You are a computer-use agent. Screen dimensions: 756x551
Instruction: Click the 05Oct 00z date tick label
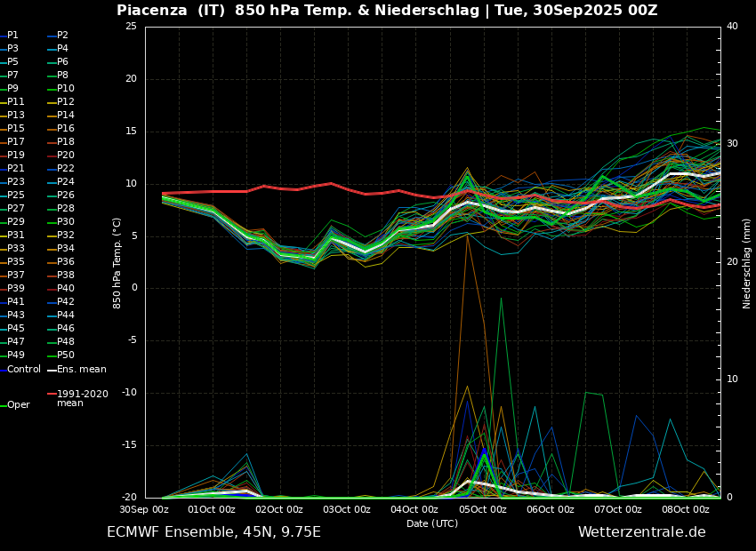(482, 509)
